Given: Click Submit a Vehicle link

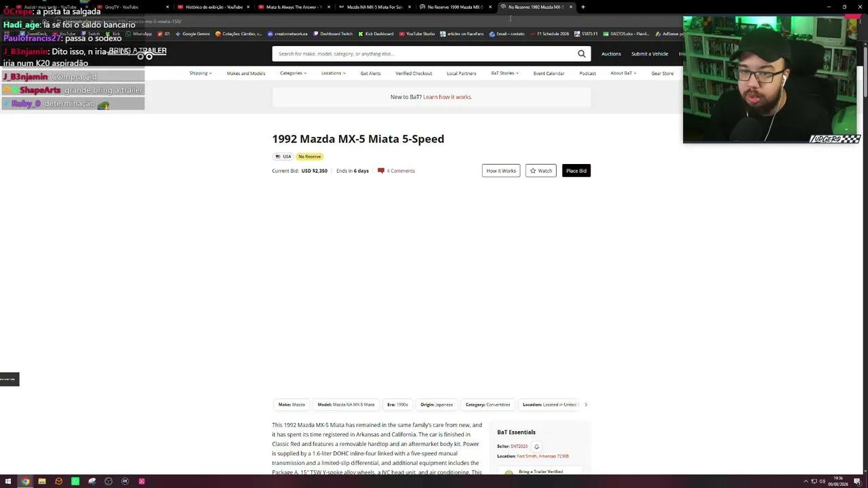Looking at the screenshot, I should click(x=650, y=54).
